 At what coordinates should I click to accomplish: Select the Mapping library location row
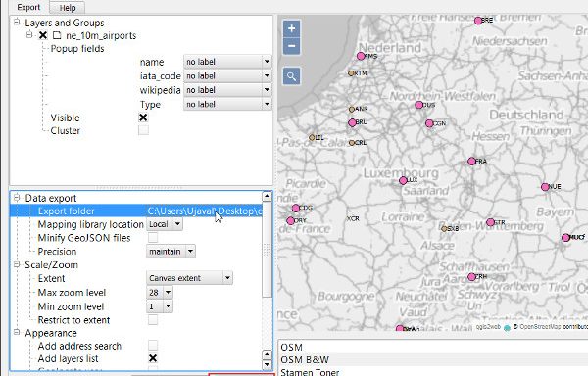(x=91, y=224)
